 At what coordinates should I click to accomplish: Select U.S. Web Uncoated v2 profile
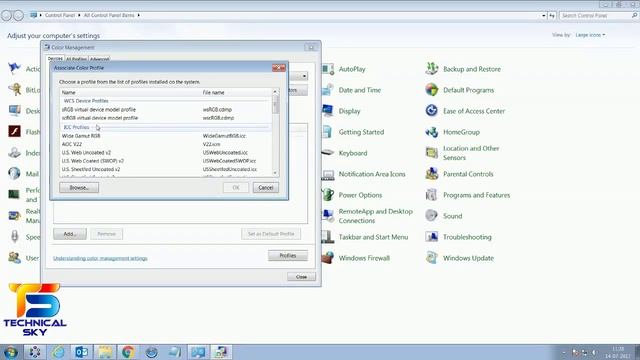(x=166, y=153)
